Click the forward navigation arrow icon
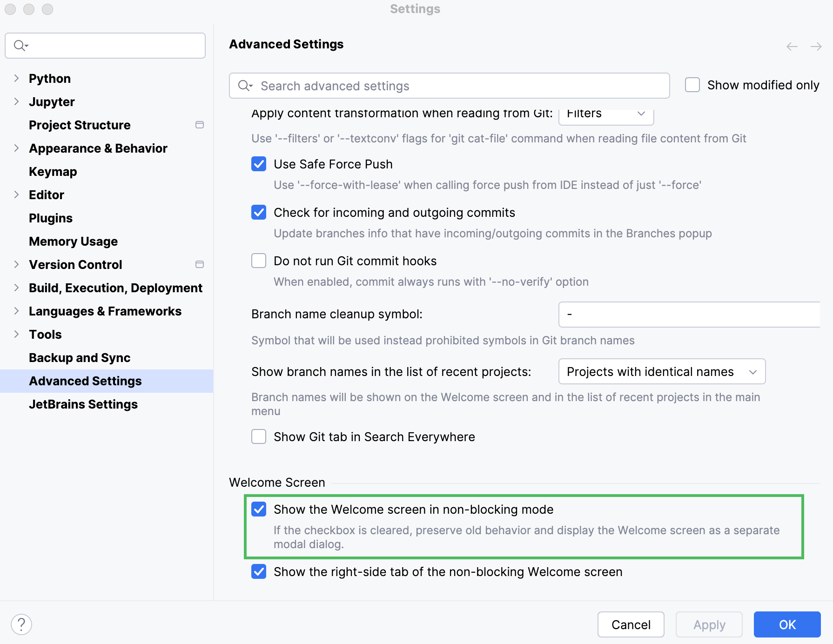 [x=816, y=47]
